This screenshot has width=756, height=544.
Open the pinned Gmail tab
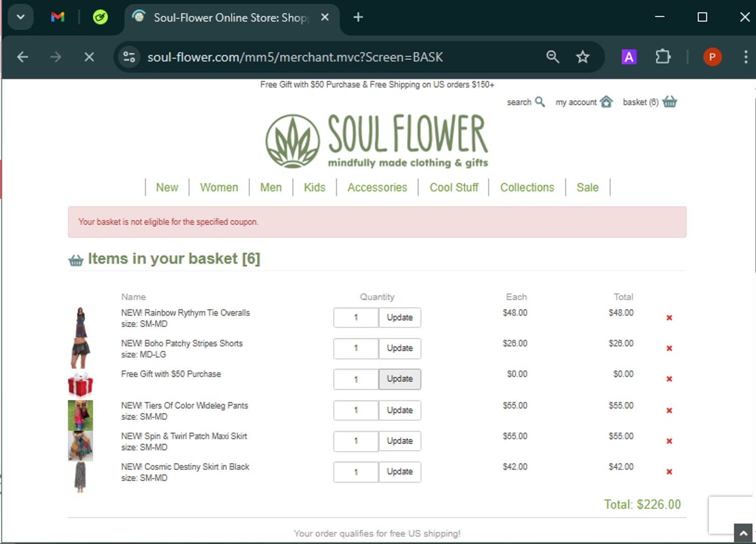58,17
